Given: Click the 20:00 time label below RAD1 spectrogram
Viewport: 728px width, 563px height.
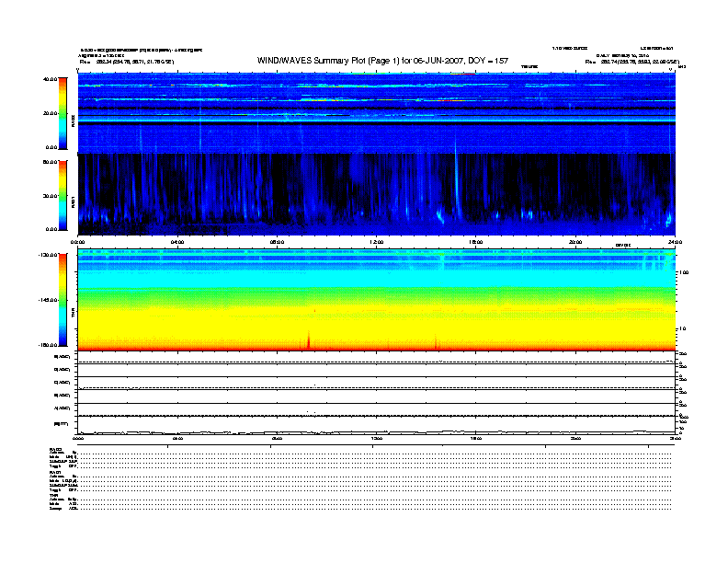Looking at the screenshot, I should pos(575,242).
